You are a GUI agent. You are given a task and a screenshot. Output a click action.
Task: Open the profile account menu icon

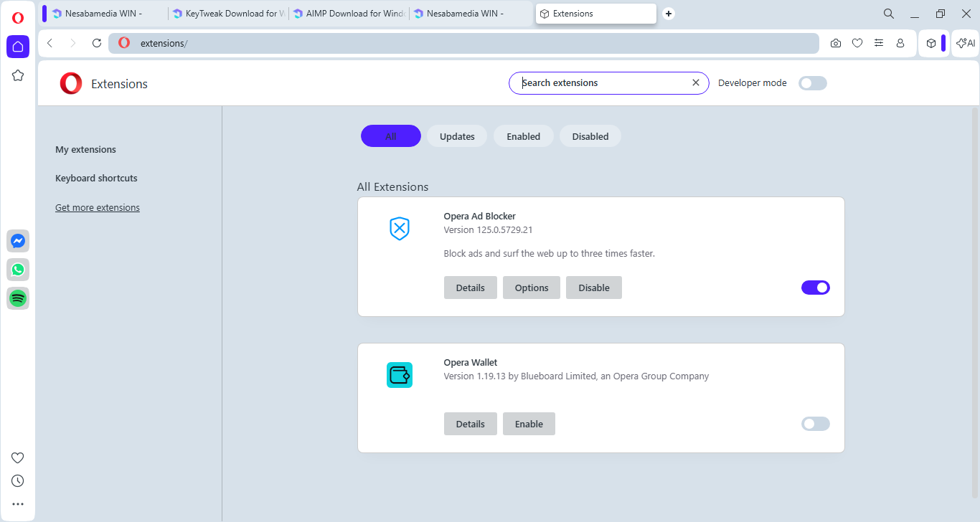coord(900,43)
